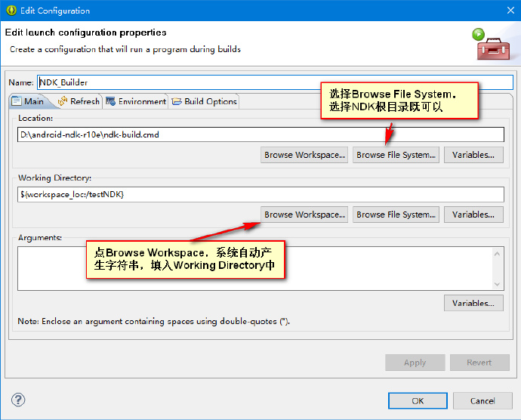Open the Build Options tab
The image size is (521, 420).
[205, 101]
